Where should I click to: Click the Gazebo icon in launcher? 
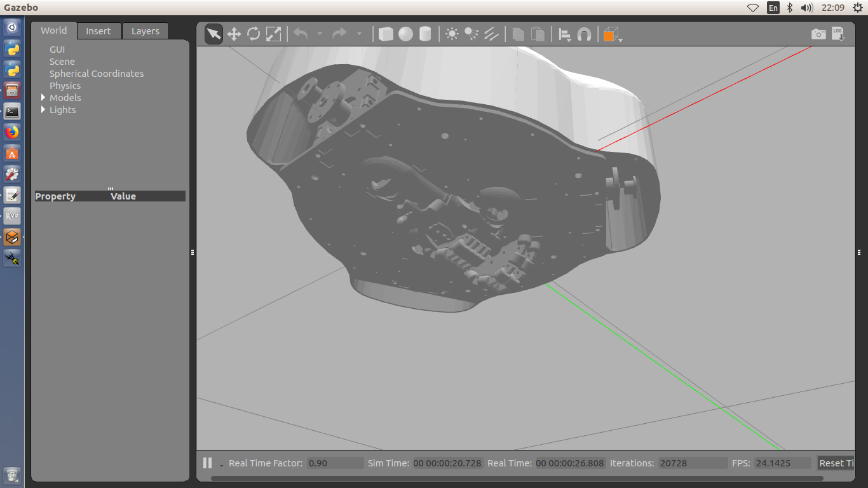[x=12, y=237]
